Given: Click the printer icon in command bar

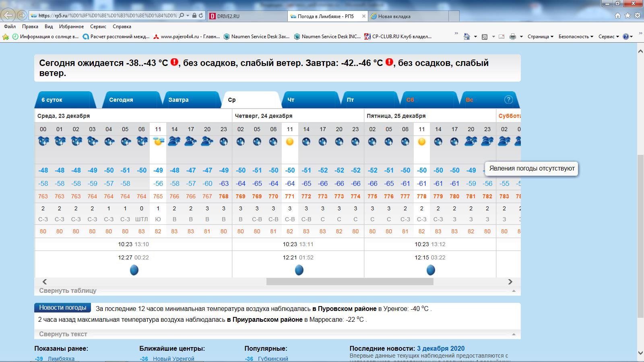Looking at the screenshot, I should 512,37.
